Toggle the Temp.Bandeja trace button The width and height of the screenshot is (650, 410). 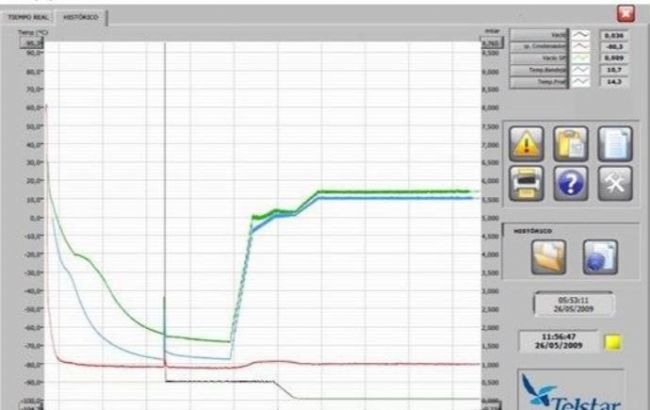click(539, 70)
